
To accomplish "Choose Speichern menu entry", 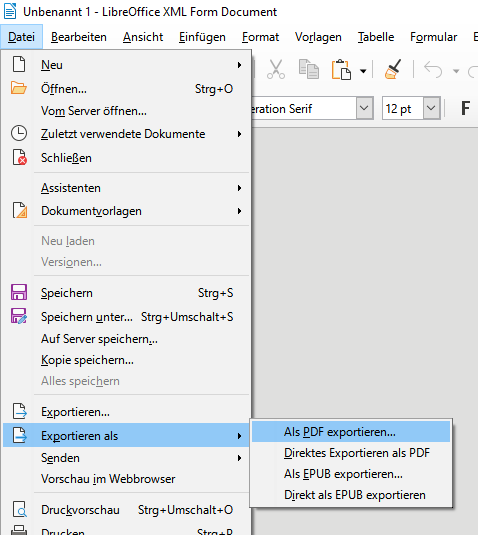I will coord(126,293).
